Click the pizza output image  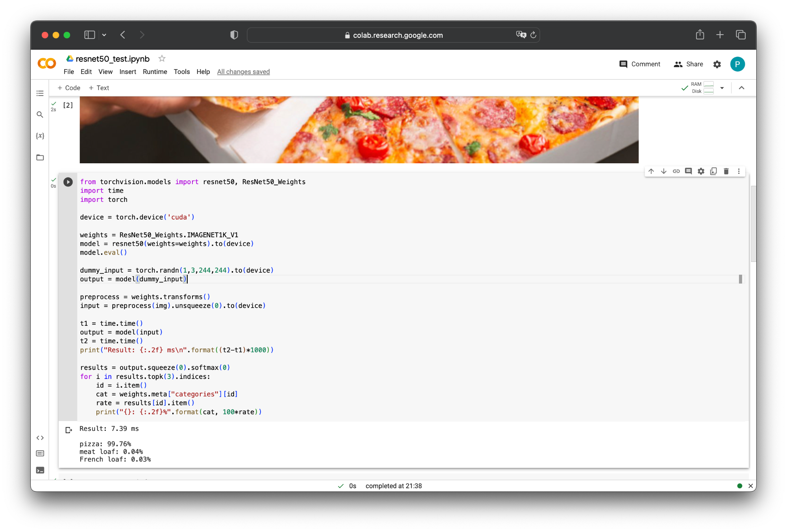click(x=359, y=130)
